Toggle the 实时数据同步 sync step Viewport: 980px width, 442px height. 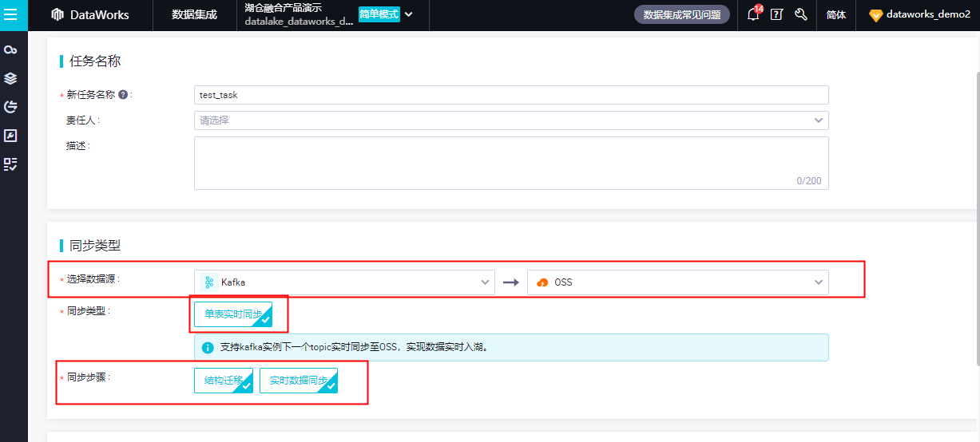coord(299,381)
